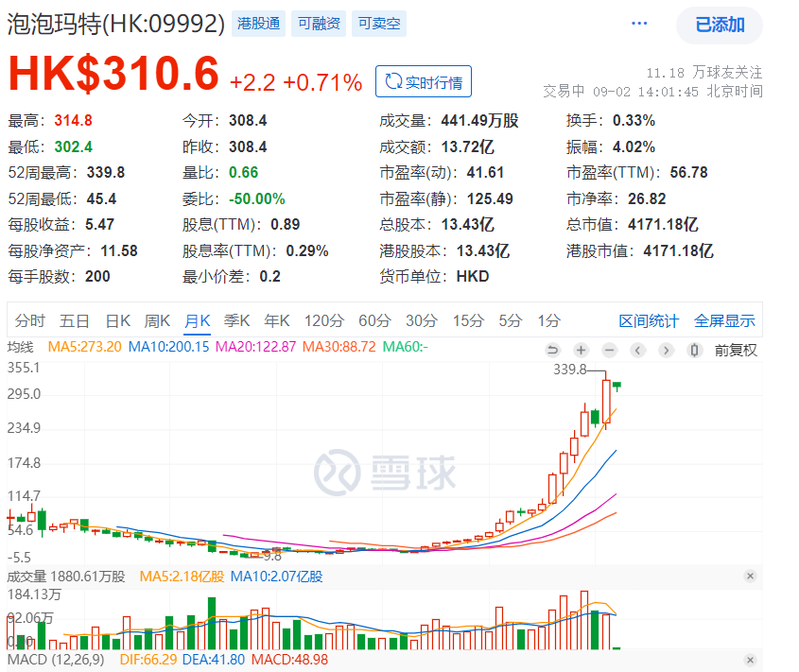799x672 pixels.
Task: Click the 泡泡玛特(HK:09992) stock title
Action: pyautogui.click(x=116, y=24)
